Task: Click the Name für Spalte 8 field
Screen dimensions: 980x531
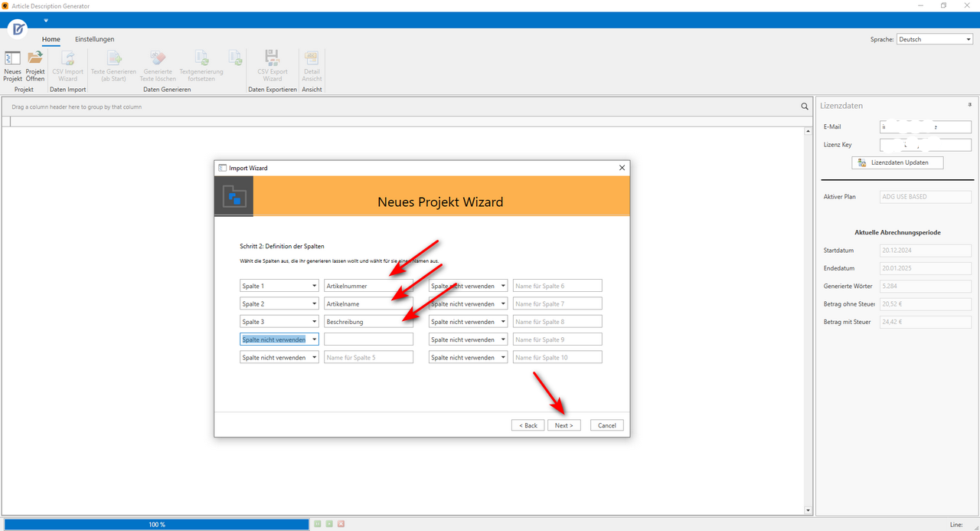Action: point(557,322)
